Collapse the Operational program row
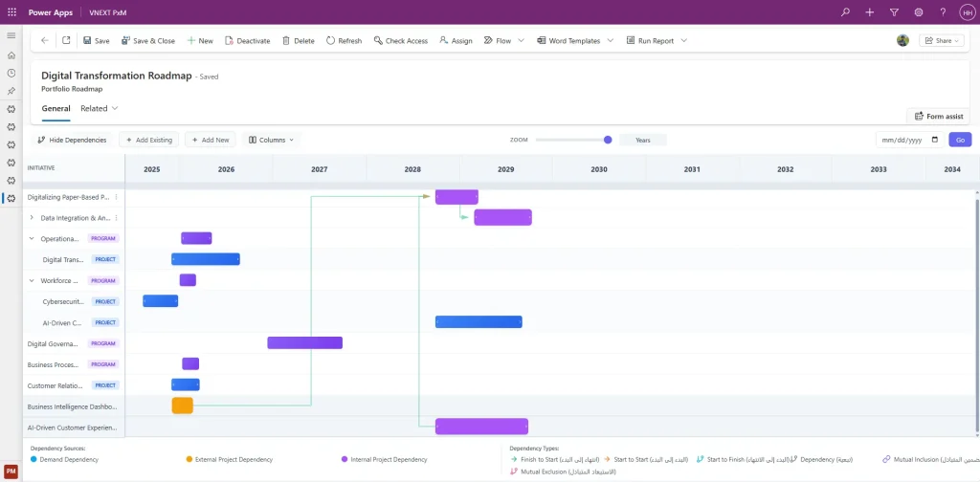The width and height of the screenshot is (980, 482). pos(32,239)
